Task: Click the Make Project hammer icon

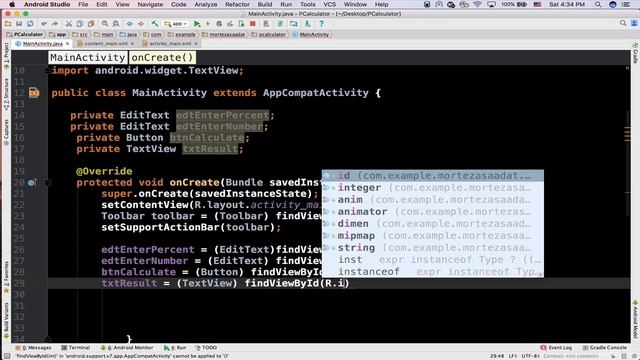Action: coord(155,24)
